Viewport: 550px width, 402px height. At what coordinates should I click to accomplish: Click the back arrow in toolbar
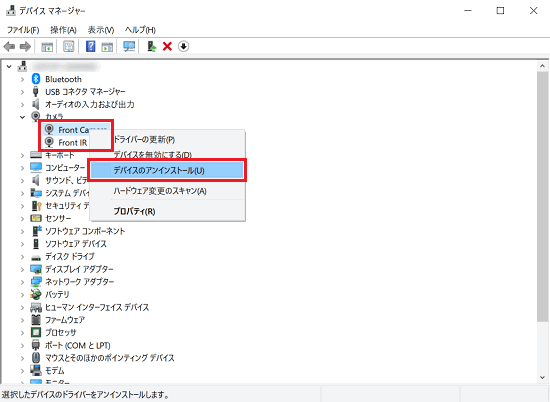9,46
